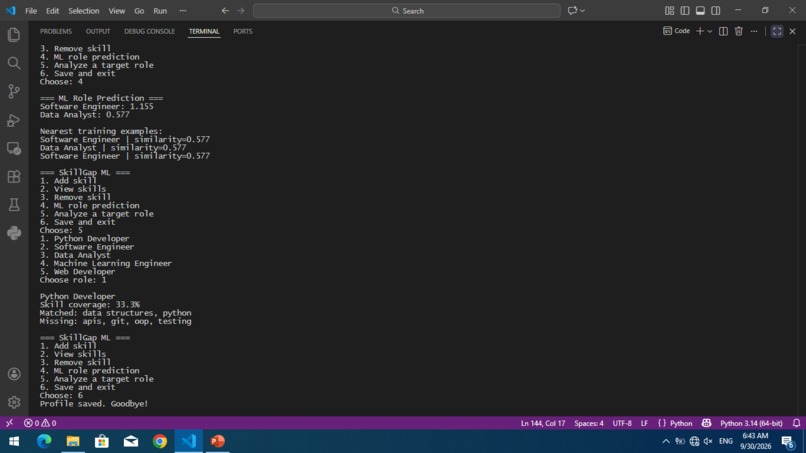The height and width of the screenshot is (453, 806).
Task: Show more menus via ellipsis
Action: [x=182, y=10]
